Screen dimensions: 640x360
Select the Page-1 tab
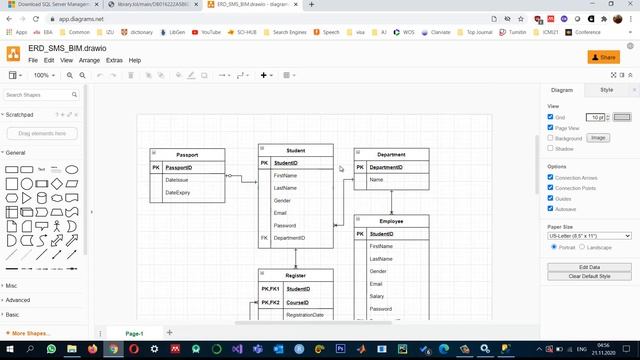[134, 333]
